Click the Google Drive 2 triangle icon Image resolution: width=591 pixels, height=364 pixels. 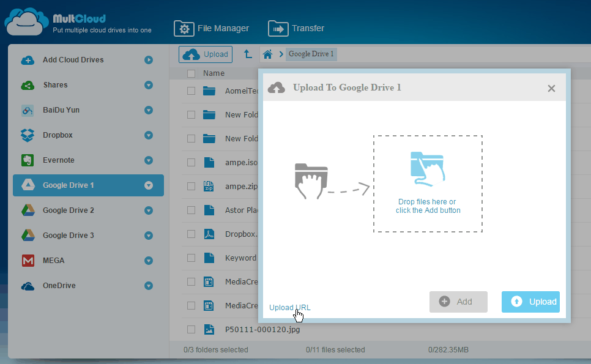click(x=28, y=210)
